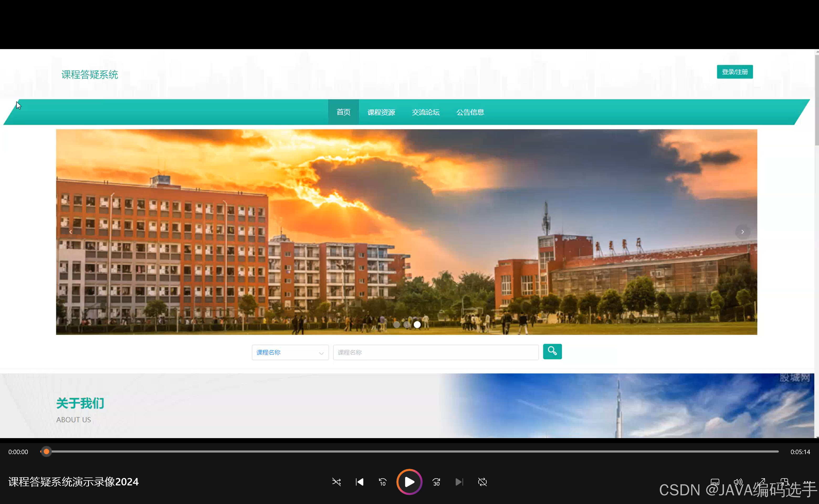Click the volume speaker icon
Image resolution: width=819 pixels, height=504 pixels.
coord(738,482)
